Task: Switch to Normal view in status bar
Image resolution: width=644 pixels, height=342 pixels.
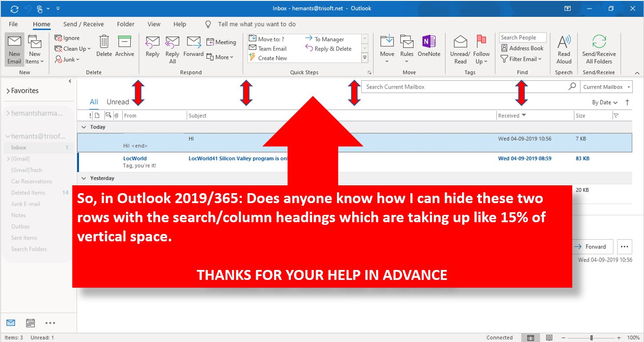Action: coord(530,338)
